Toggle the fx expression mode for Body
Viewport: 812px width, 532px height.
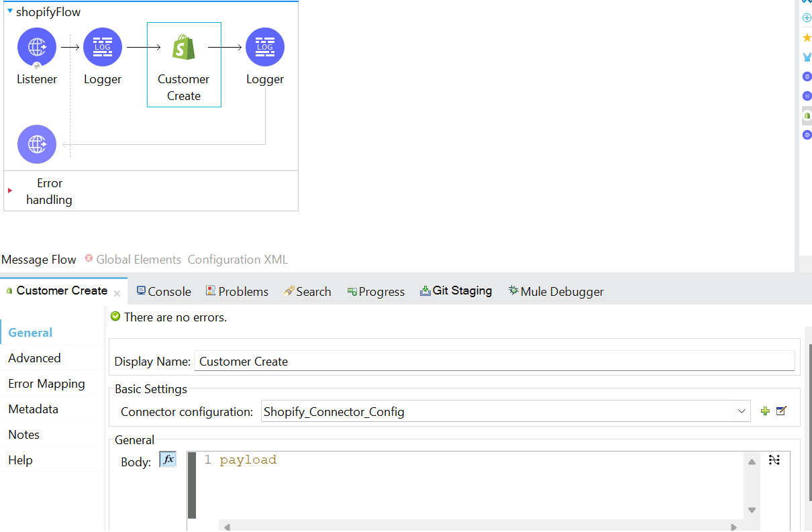[x=168, y=460]
